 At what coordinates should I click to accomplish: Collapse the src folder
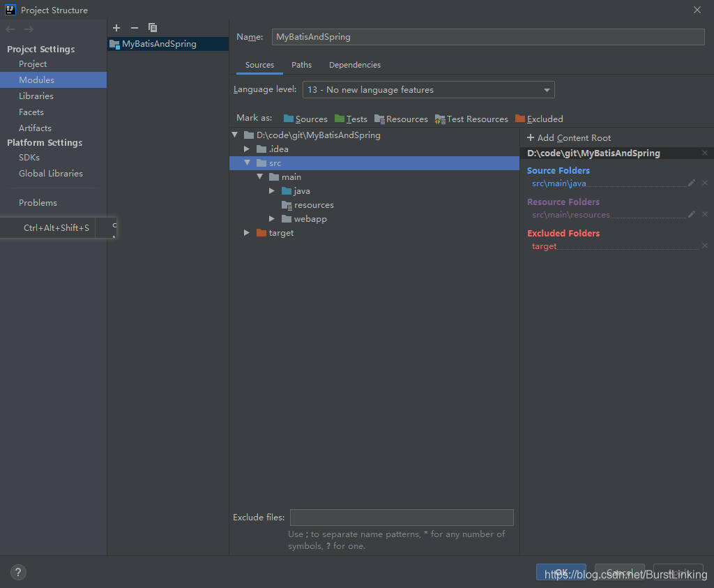tap(248, 163)
